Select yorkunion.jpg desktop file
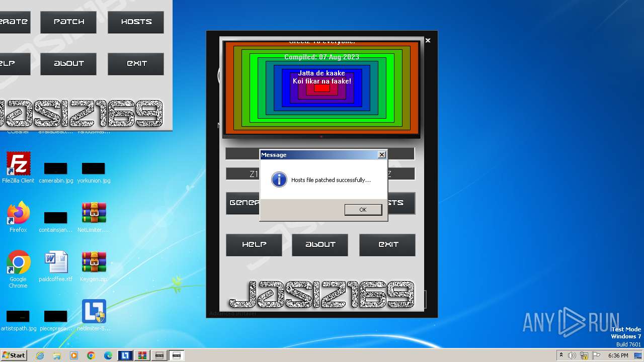Screen dimensions: 644x362 coord(94,172)
